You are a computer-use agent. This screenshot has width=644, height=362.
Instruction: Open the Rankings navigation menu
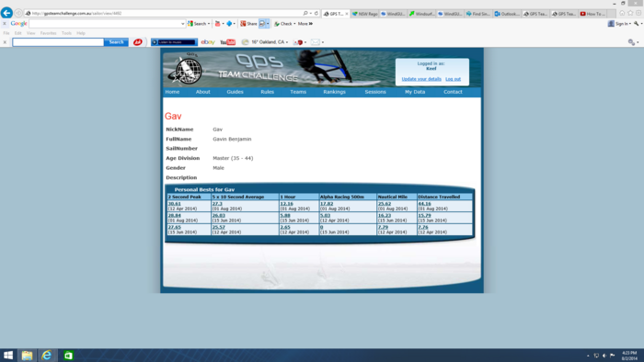(x=334, y=92)
